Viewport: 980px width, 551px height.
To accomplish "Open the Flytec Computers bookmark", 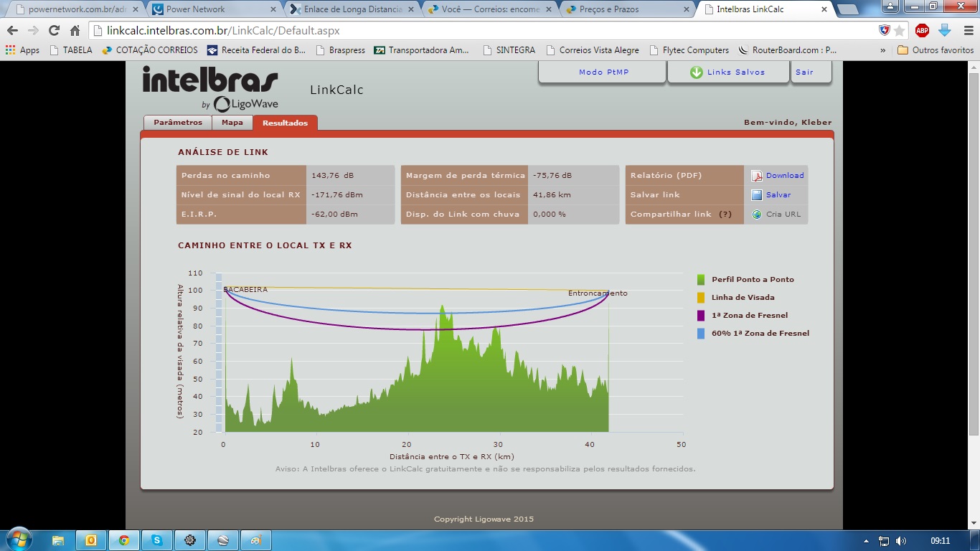I will 689,50.
